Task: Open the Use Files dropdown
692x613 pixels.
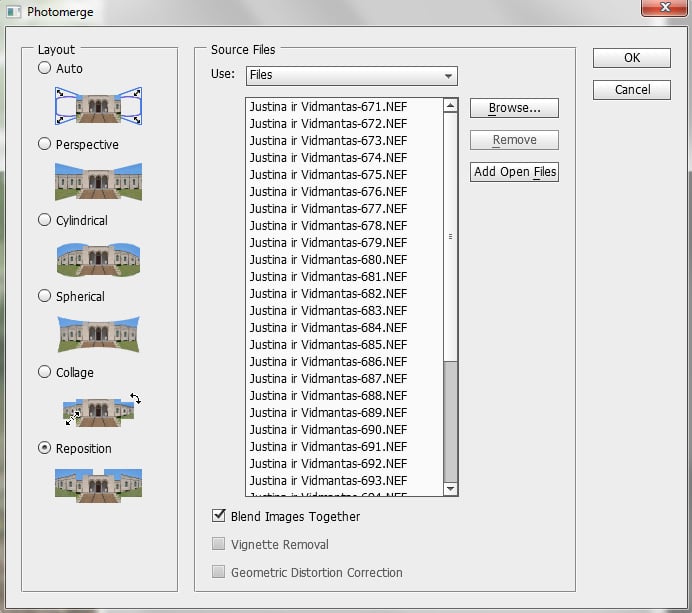Action: tap(352, 75)
